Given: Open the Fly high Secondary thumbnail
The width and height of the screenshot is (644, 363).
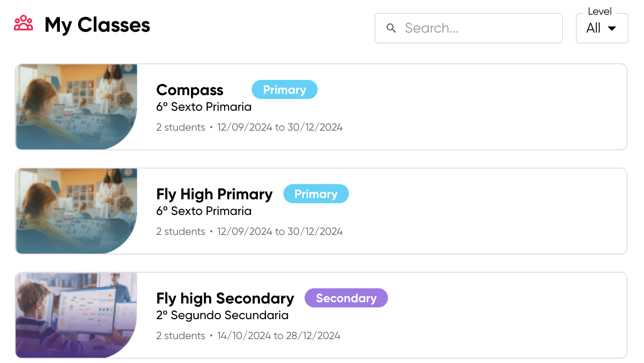Looking at the screenshot, I should click(76, 315).
